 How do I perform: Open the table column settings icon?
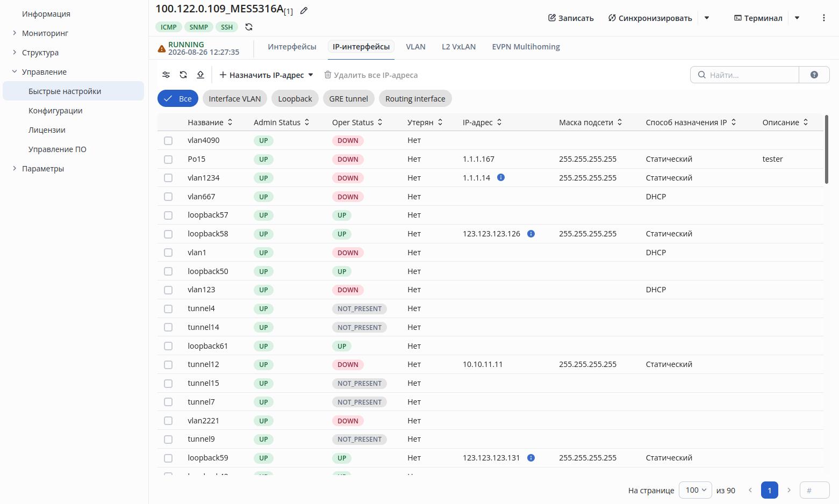[x=166, y=75]
